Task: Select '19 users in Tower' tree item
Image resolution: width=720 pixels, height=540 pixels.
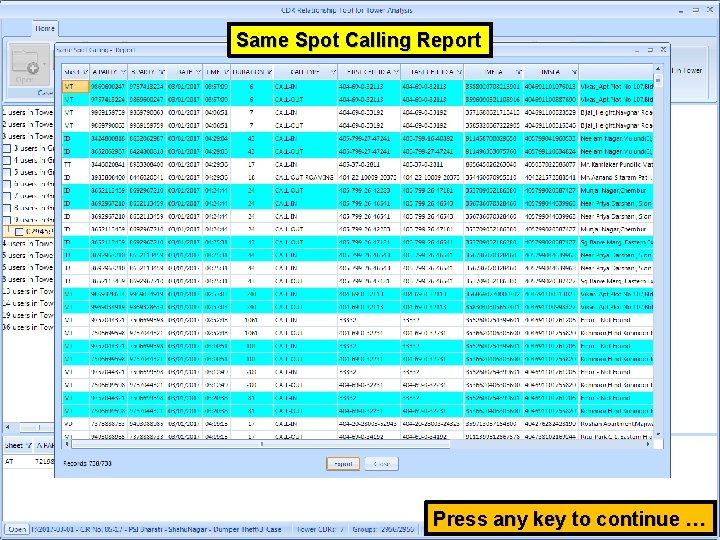Action: click(x=28, y=315)
